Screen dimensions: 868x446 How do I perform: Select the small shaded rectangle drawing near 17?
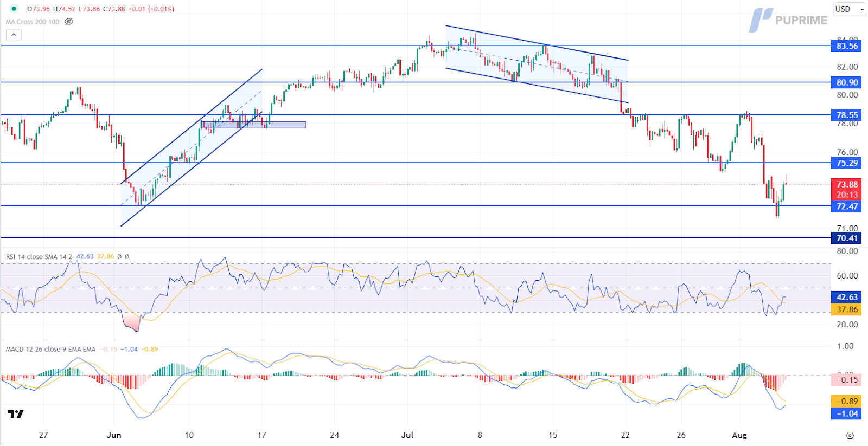coord(253,125)
